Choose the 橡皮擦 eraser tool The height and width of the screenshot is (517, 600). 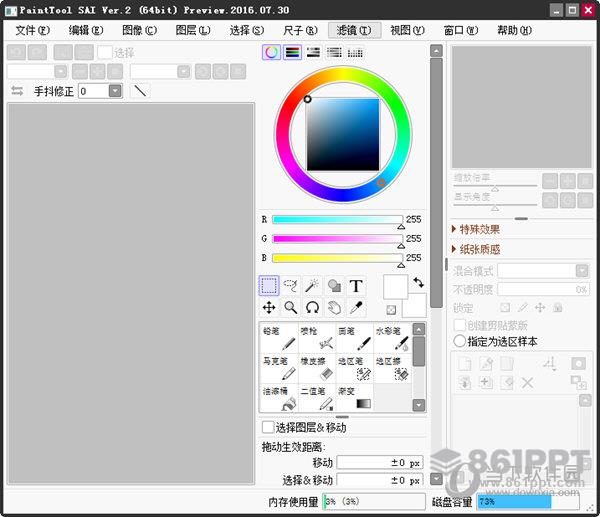[x=317, y=368]
